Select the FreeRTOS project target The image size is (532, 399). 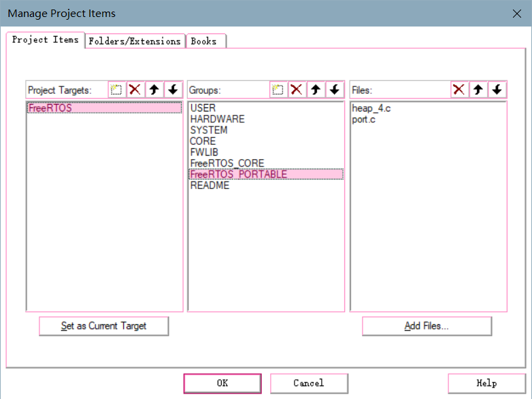pos(104,108)
